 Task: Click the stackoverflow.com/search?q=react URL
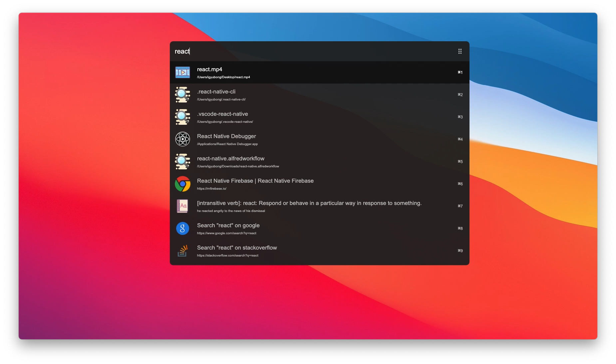click(227, 256)
